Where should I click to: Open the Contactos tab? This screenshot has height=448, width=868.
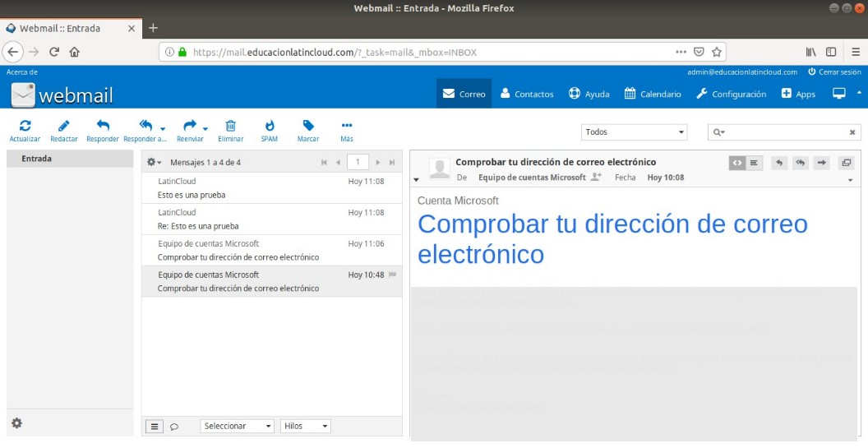pyautogui.click(x=526, y=94)
